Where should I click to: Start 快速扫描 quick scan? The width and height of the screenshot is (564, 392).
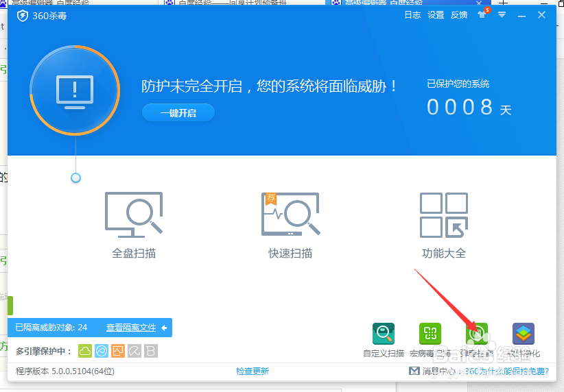coord(290,225)
